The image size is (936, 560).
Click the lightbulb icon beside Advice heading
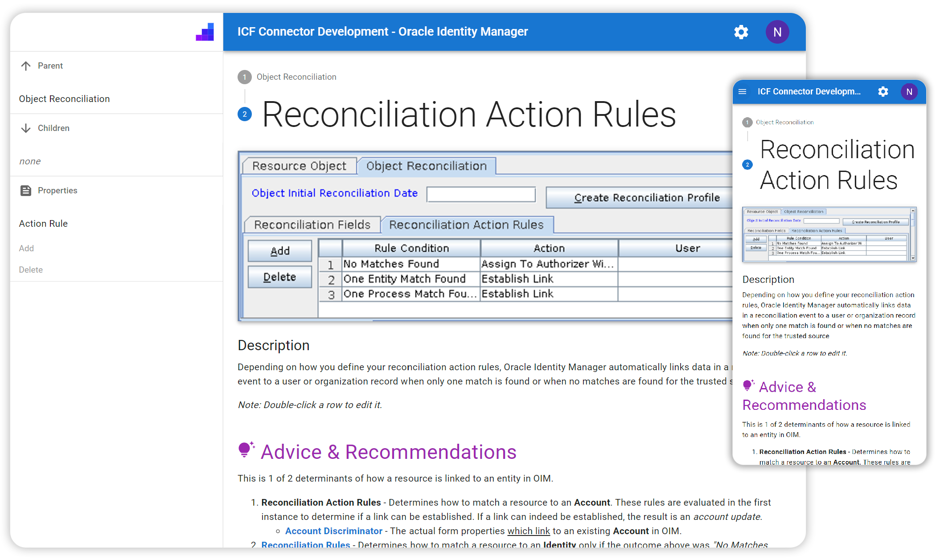pos(246,450)
